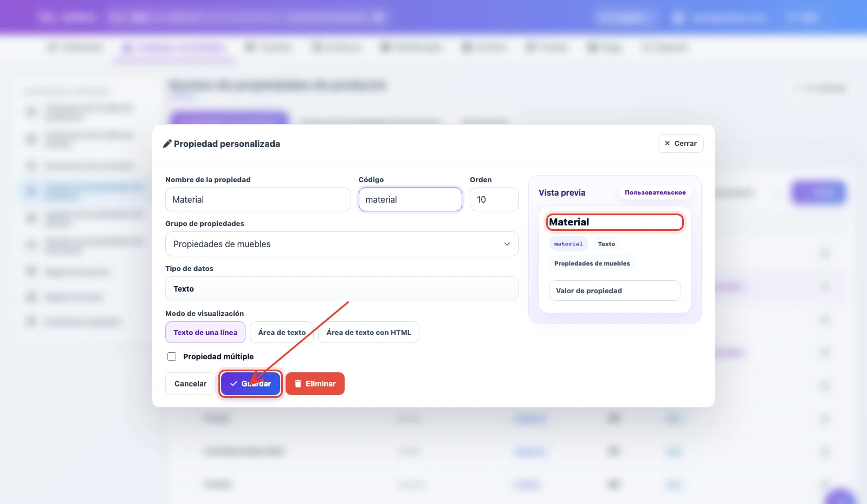This screenshot has height=504, width=867.
Task: Save the property with Guardar
Action: tap(250, 384)
